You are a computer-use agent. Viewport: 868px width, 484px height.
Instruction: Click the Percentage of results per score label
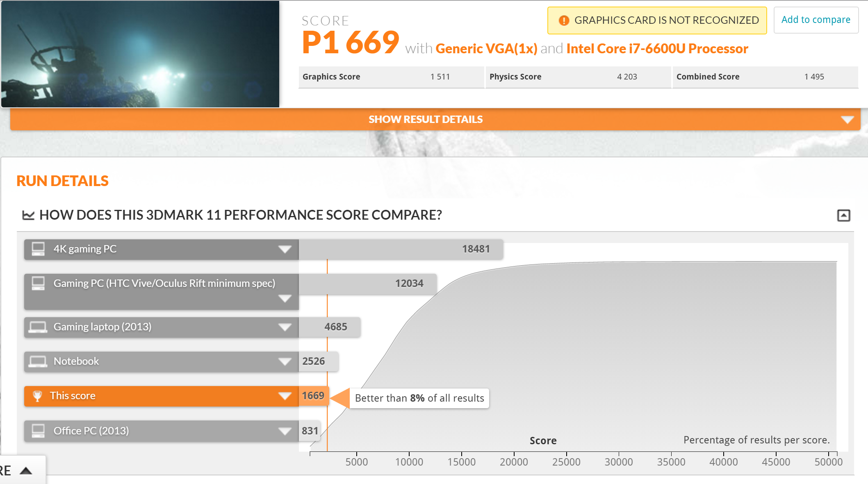pos(756,440)
